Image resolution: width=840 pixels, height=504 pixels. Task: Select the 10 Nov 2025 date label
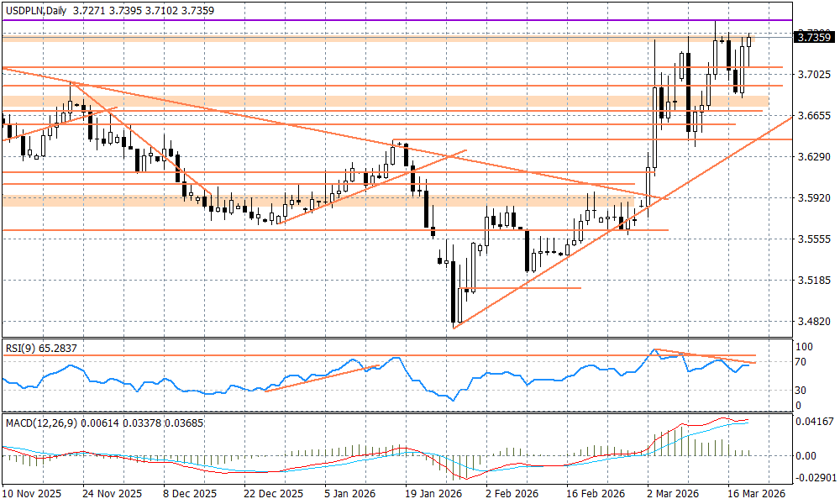point(31,495)
